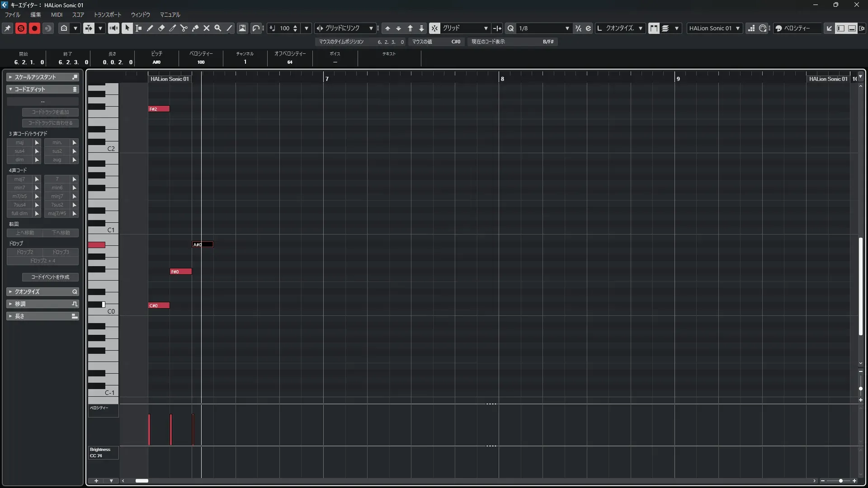Open the Transport menu
The width and height of the screenshot is (868, 488).
pos(108,14)
